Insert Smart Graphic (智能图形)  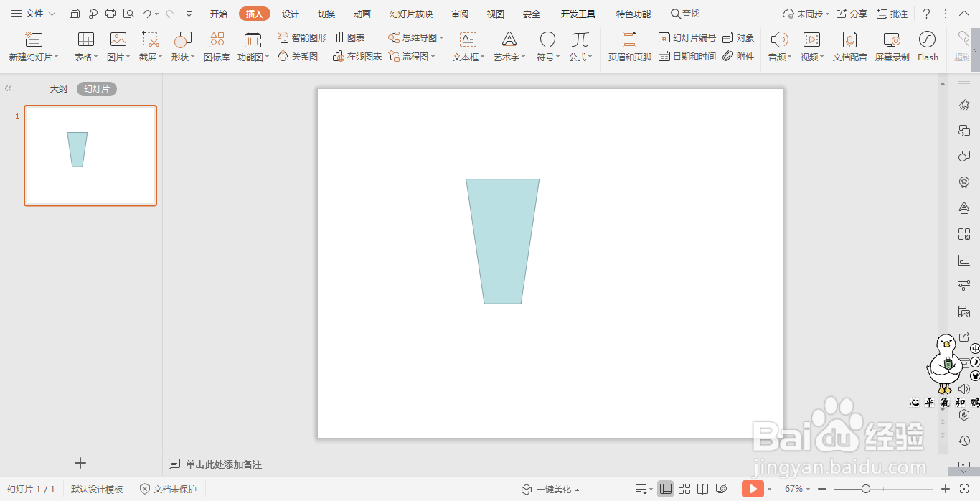click(x=302, y=37)
